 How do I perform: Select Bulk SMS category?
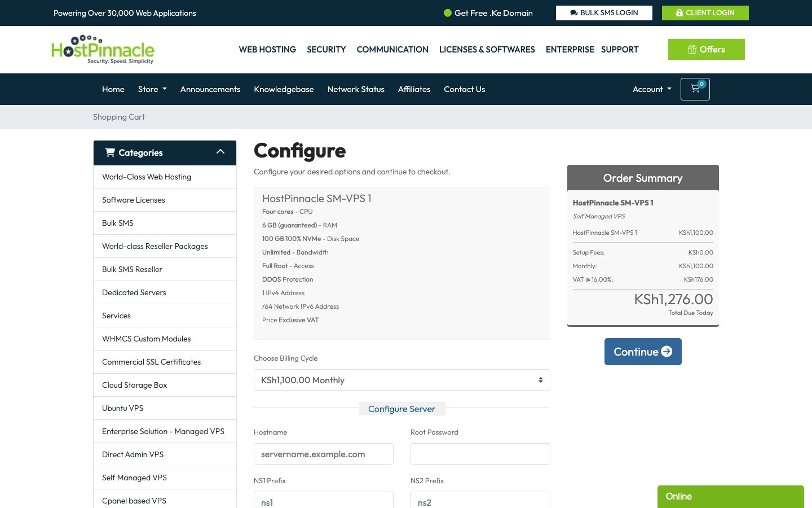(165, 223)
